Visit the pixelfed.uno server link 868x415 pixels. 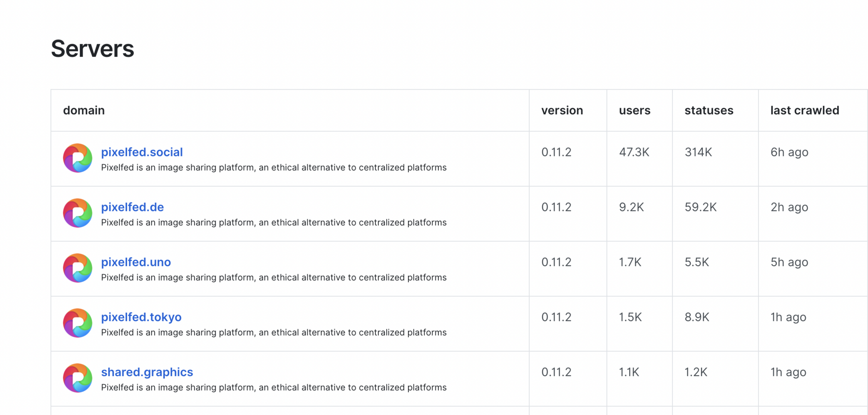[x=136, y=262]
